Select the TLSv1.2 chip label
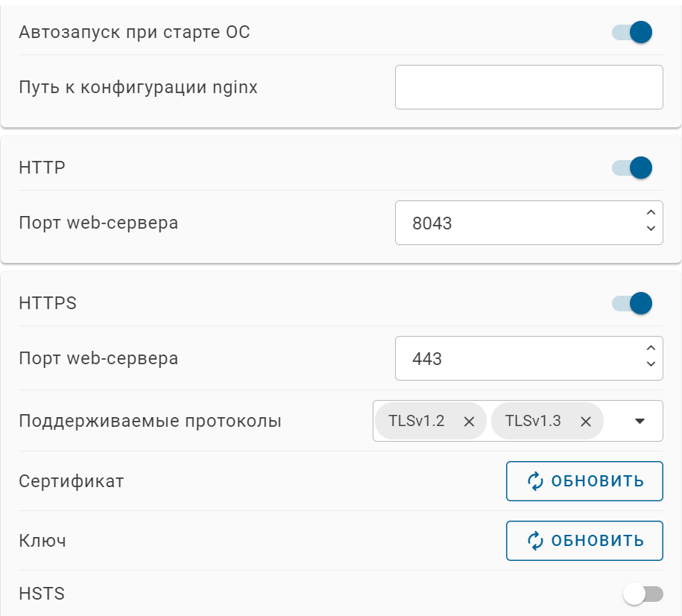682x616 pixels. click(417, 422)
